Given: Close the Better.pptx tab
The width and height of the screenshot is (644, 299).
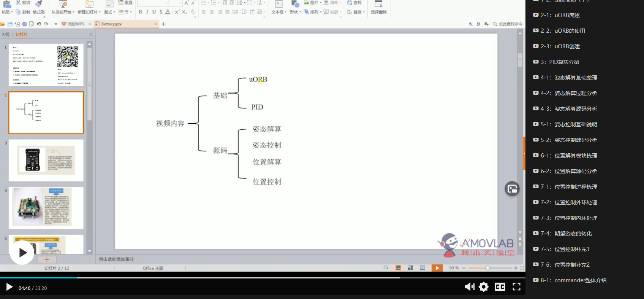Looking at the screenshot, I should 155,24.
